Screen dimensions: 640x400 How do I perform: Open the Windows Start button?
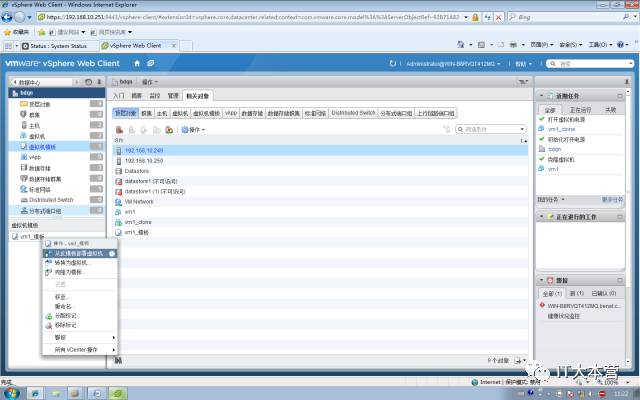click(x=11, y=393)
